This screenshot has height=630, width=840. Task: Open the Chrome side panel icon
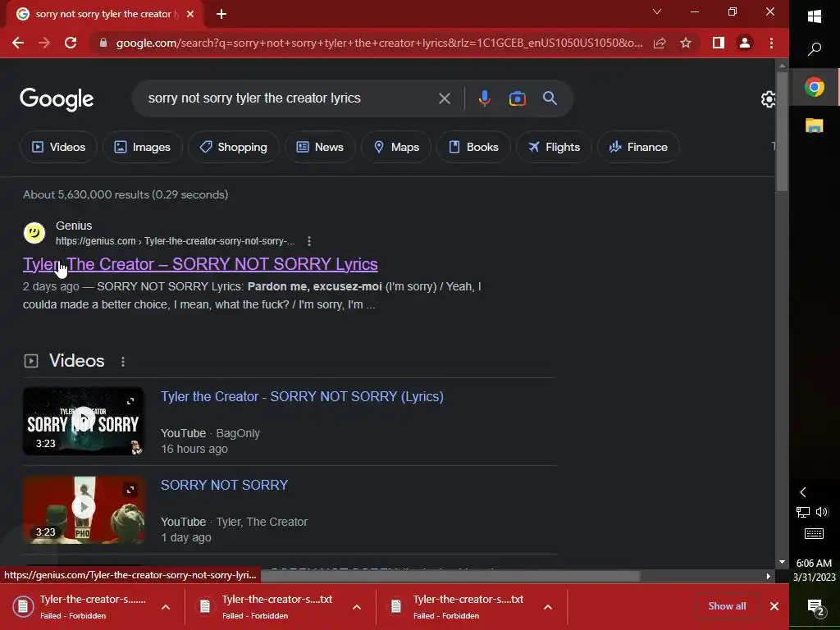719,43
